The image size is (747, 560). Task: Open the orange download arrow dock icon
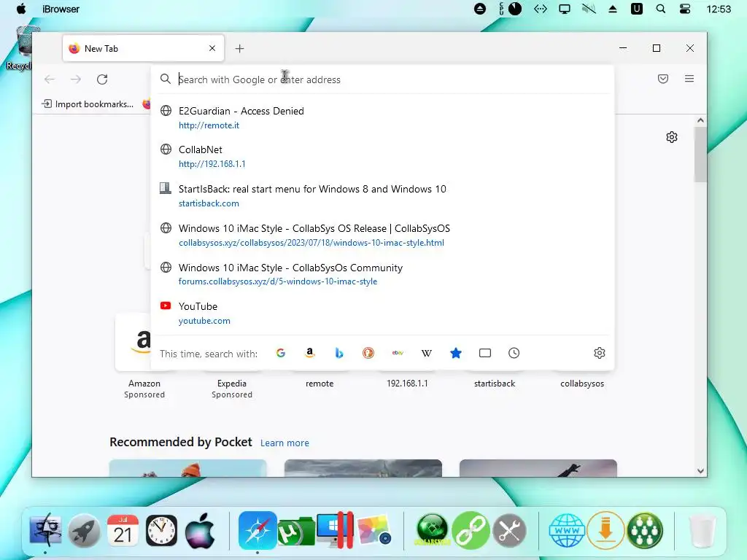[x=605, y=531]
